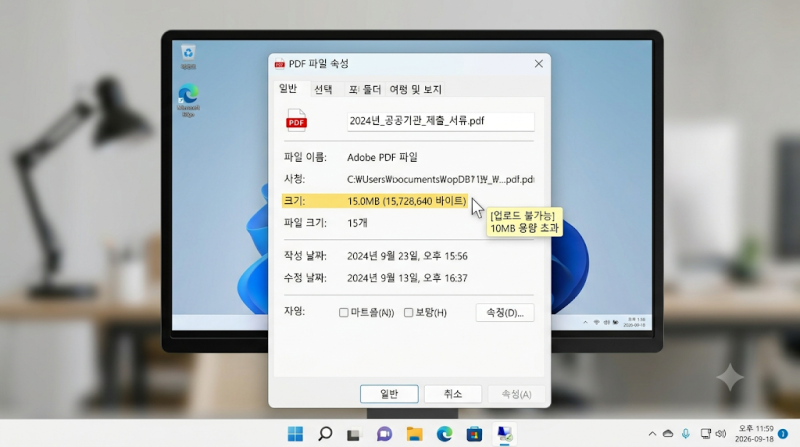Click the active app icon on the taskbar
Viewport: 800px width, 447px height.
click(505, 434)
